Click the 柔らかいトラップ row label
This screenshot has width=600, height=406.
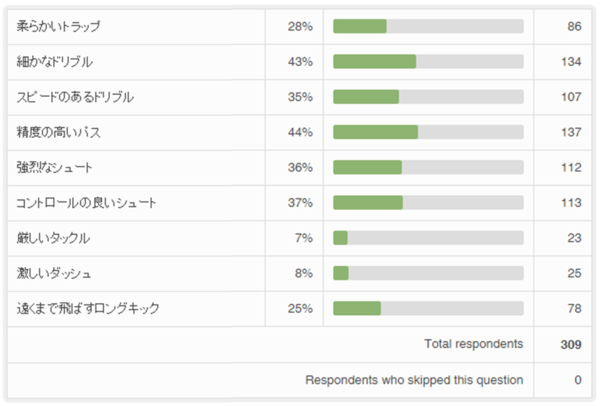pyautogui.click(x=59, y=26)
